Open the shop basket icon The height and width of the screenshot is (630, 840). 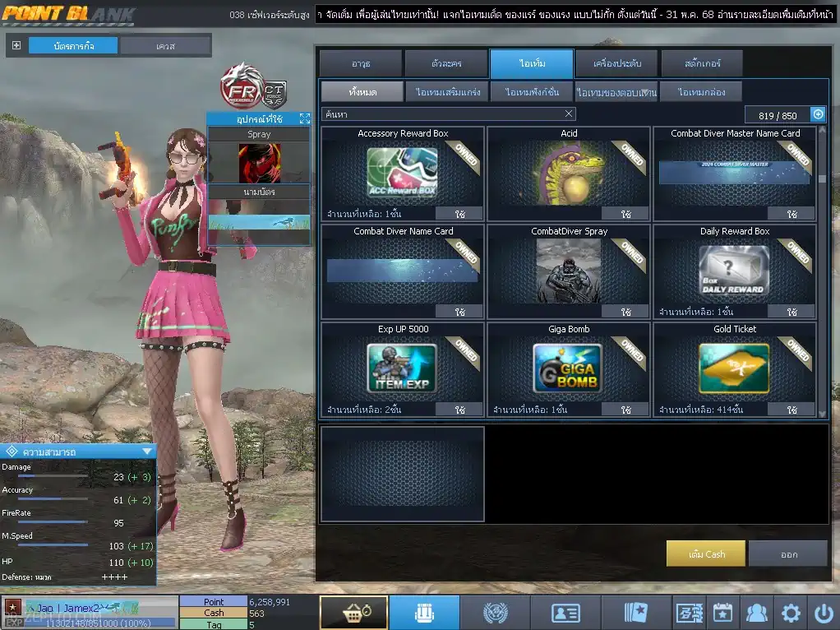[353, 613]
